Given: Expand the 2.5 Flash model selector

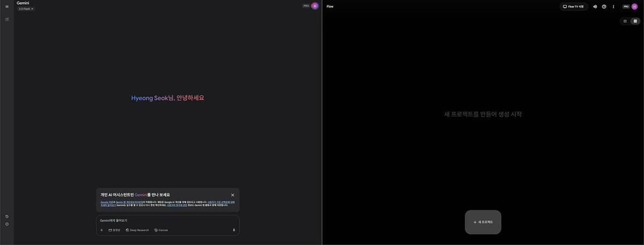Looking at the screenshot, I should pos(26,9).
